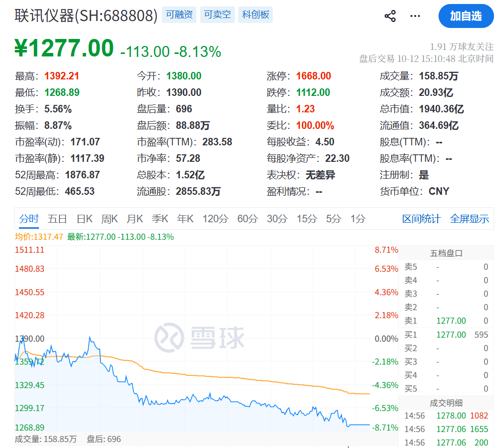The height and width of the screenshot is (448, 503).
Task: Click the 跌停 value 1112.00
Action: click(313, 93)
